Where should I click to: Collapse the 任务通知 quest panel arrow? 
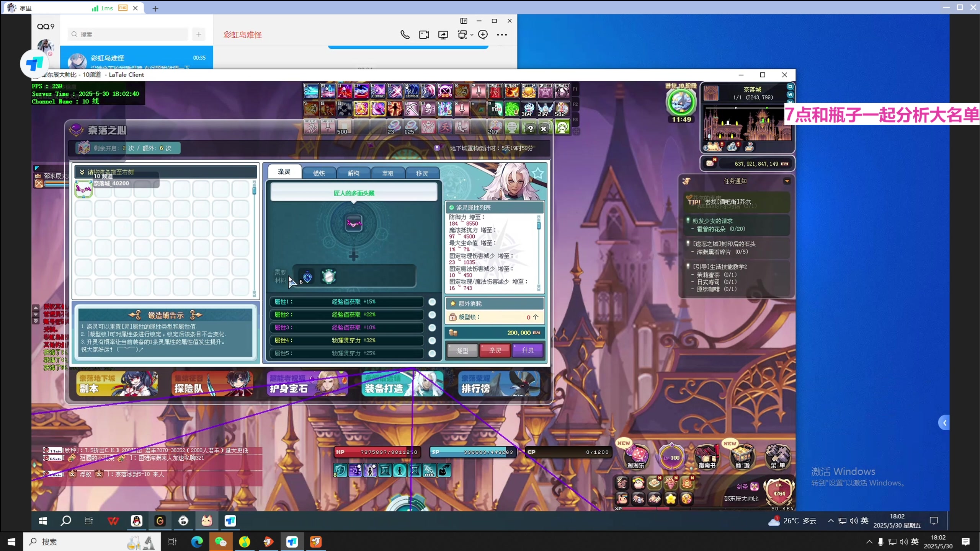(x=787, y=181)
